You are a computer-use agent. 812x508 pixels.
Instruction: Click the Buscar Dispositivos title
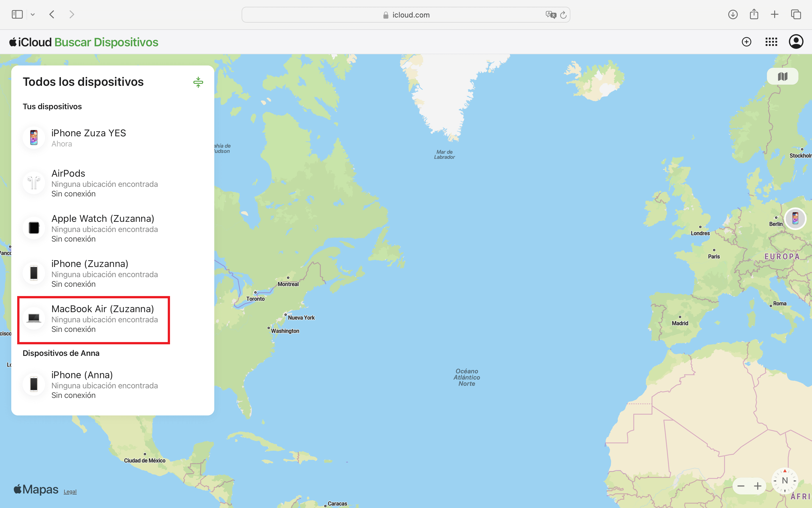[106, 42]
